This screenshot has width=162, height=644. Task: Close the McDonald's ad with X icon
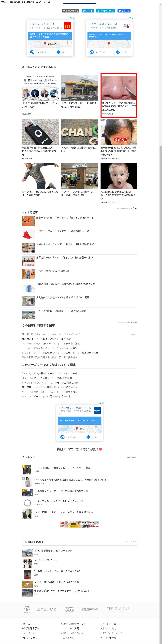point(73,18)
